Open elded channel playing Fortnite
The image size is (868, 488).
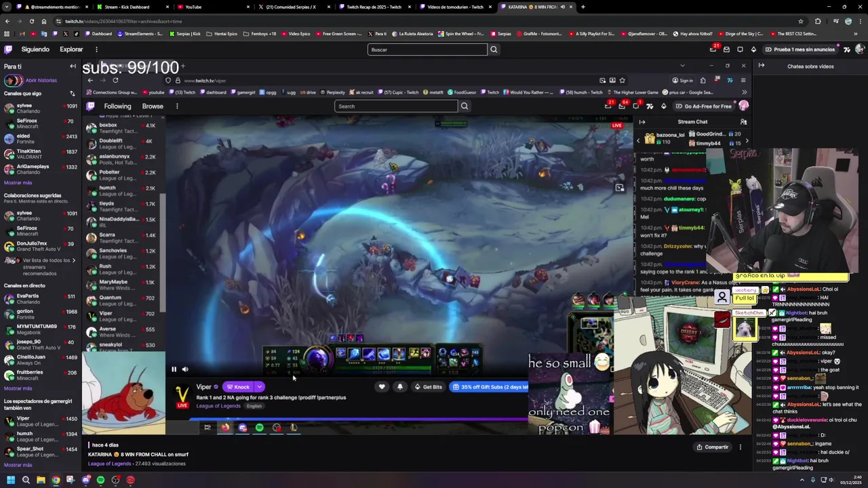coord(40,138)
